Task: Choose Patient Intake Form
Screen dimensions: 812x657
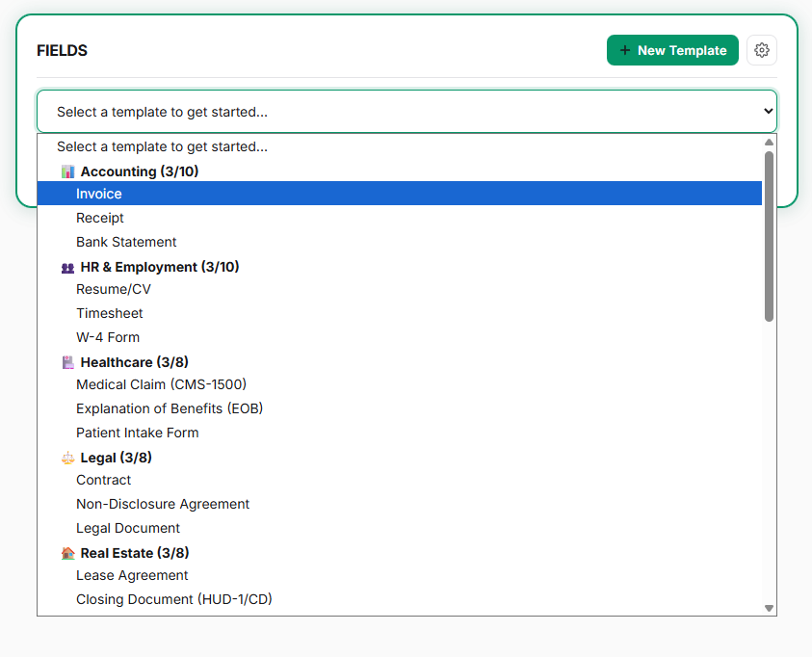Action: pyautogui.click(x=138, y=433)
